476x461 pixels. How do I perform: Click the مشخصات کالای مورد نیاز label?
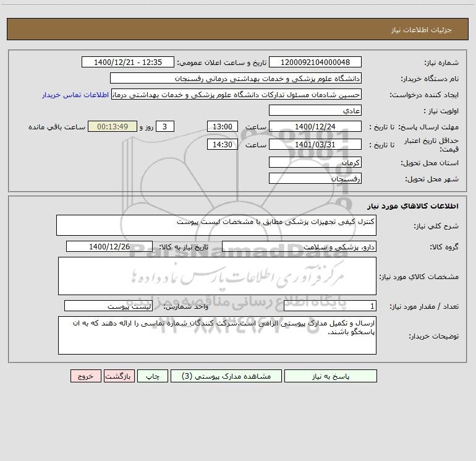tap(419, 277)
